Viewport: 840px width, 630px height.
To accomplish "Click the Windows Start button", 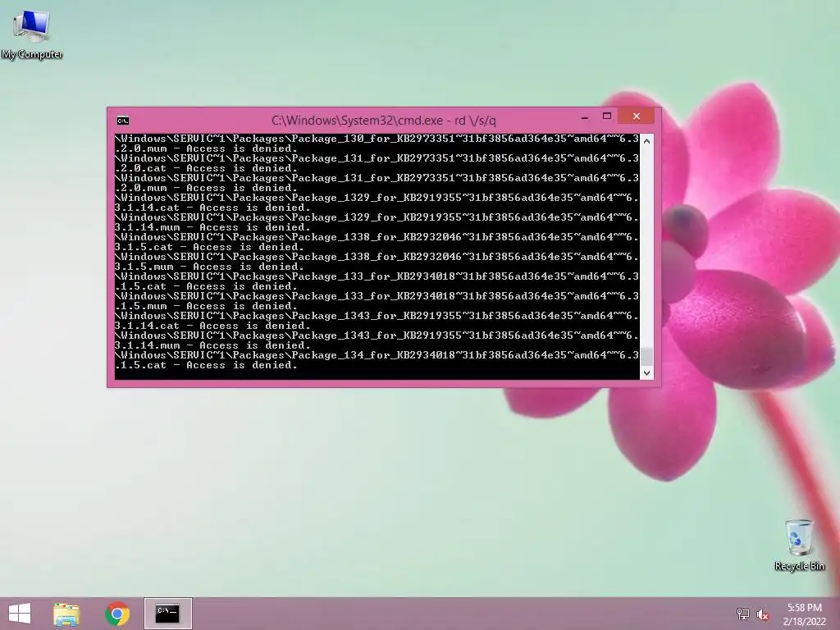I will [20, 614].
